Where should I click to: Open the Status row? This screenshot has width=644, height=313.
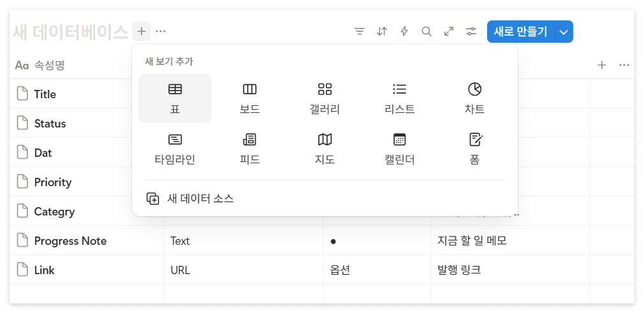50,124
